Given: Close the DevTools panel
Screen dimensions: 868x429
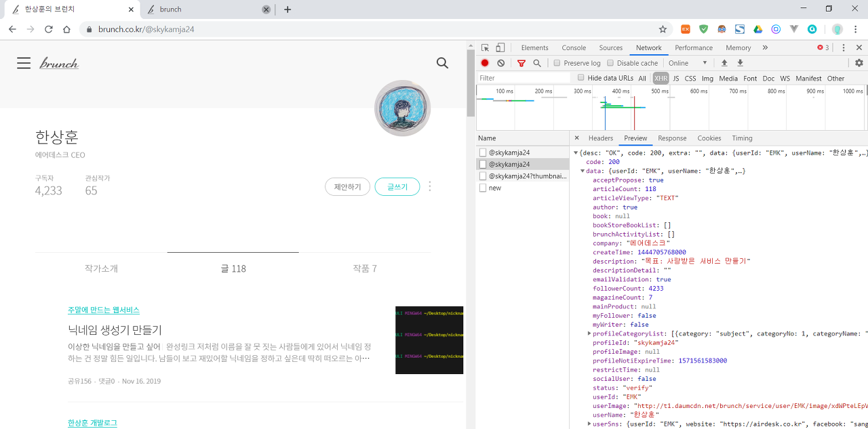Looking at the screenshot, I should [859, 47].
